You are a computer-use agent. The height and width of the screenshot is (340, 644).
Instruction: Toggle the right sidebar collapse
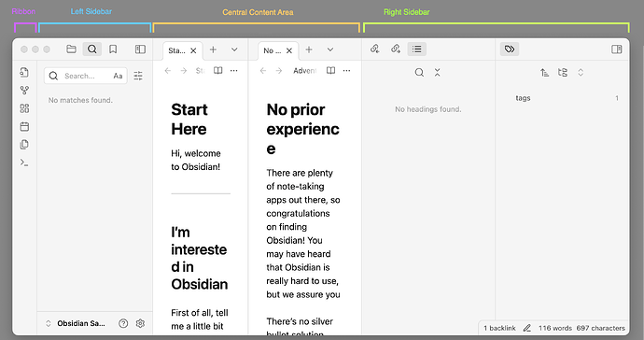[x=617, y=50]
